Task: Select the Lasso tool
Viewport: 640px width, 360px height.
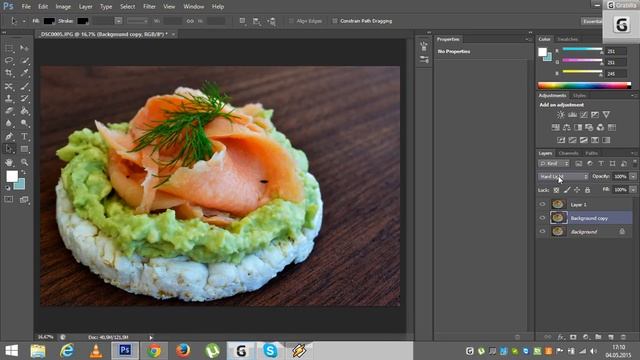Action: tap(9, 61)
